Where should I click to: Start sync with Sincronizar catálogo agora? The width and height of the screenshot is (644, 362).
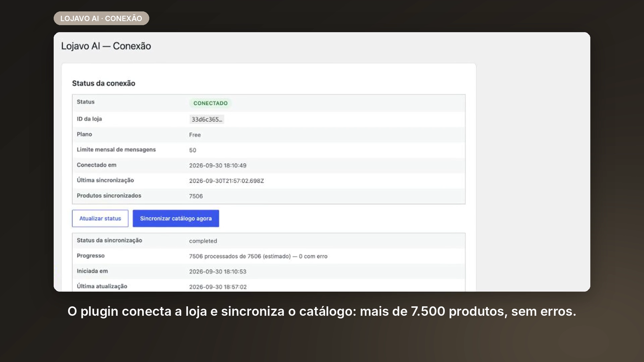176,218
